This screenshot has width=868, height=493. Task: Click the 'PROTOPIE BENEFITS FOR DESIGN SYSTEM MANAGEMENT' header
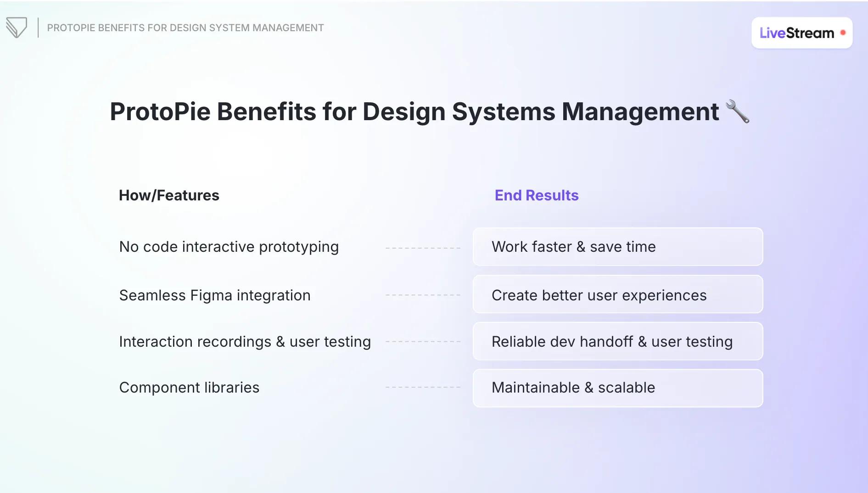pyautogui.click(x=185, y=28)
